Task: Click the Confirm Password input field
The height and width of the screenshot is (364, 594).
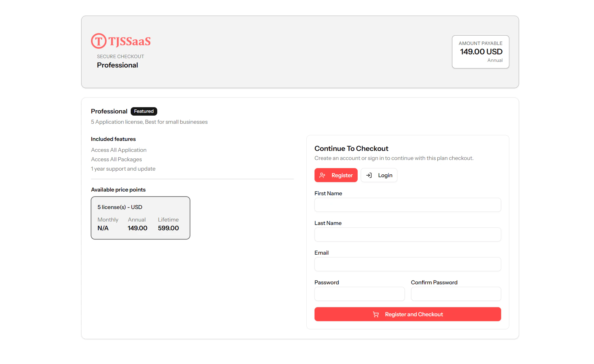Action: coord(456,294)
